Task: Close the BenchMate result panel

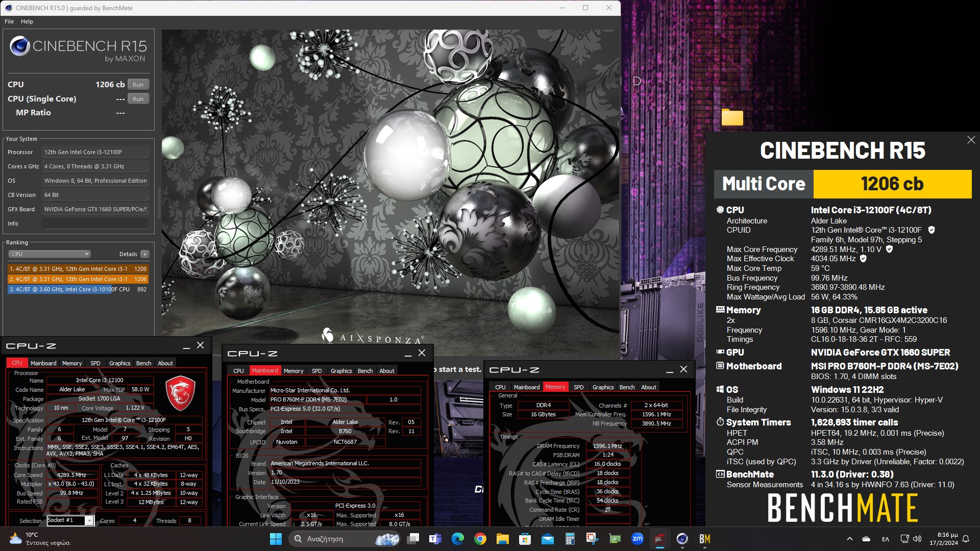Action: (x=971, y=140)
